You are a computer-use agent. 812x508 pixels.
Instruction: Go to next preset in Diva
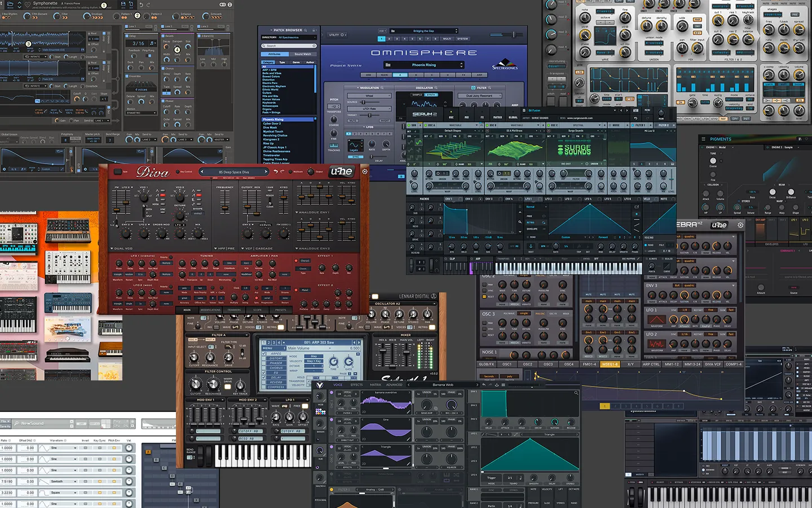266,172
